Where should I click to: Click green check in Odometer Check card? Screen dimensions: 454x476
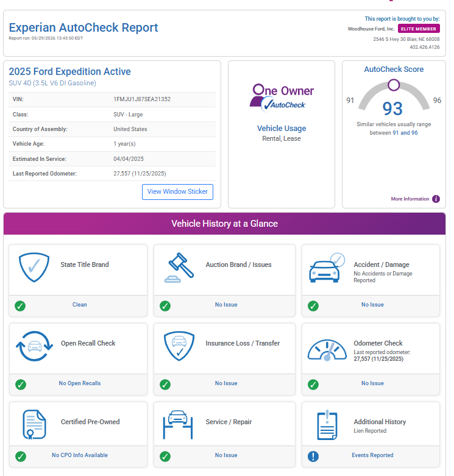click(313, 385)
